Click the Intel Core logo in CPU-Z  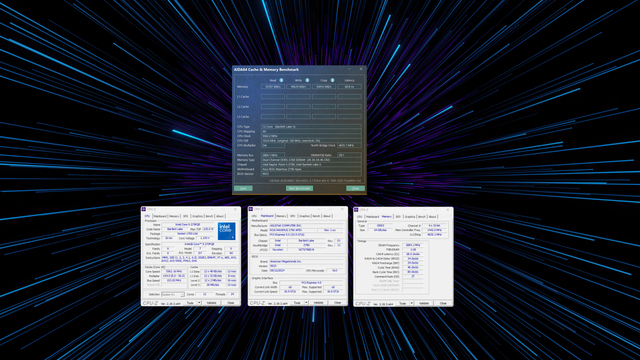[226, 231]
